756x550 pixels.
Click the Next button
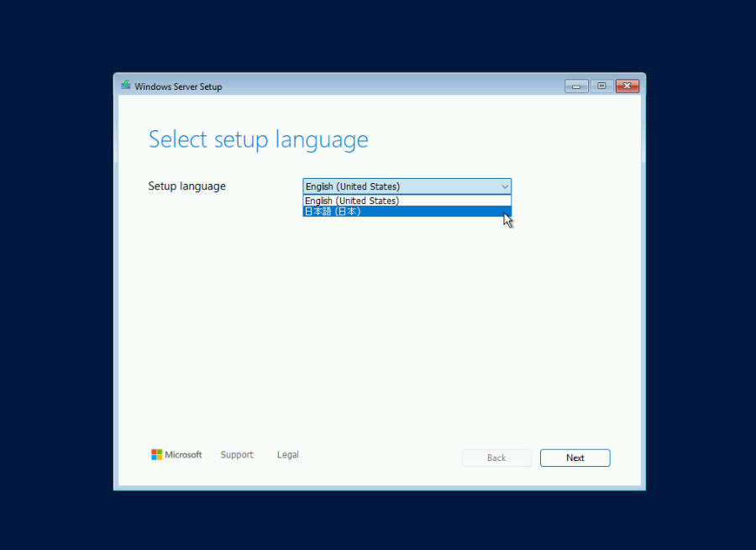575,458
